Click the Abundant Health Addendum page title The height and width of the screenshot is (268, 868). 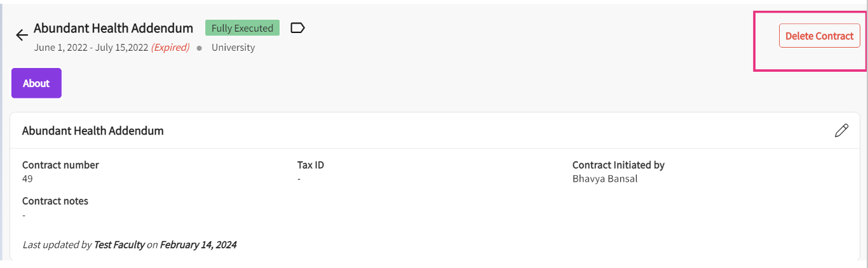coord(113,28)
